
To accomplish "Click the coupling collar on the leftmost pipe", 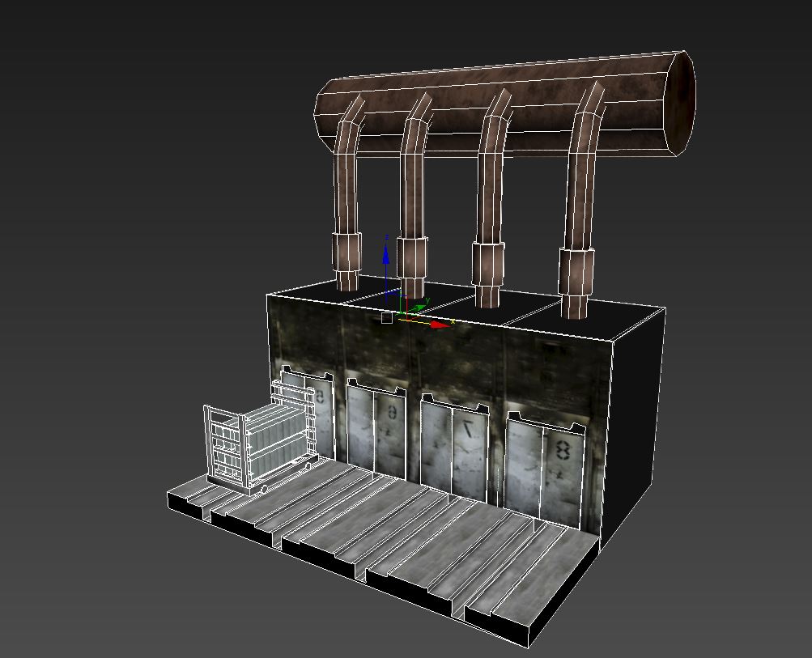I will [346, 252].
